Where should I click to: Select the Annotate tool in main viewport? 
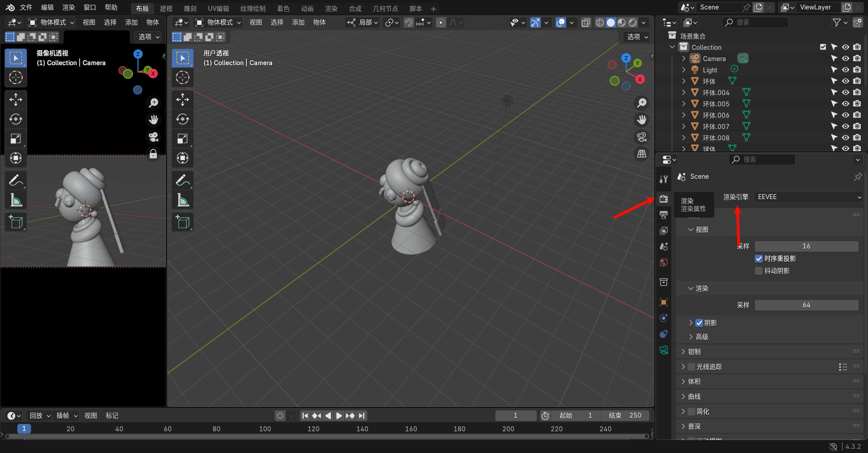[x=183, y=181]
